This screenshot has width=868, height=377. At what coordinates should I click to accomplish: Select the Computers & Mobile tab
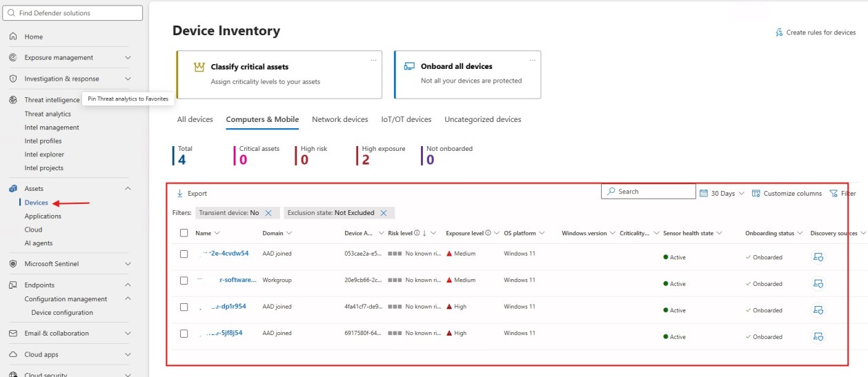(x=262, y=119)
